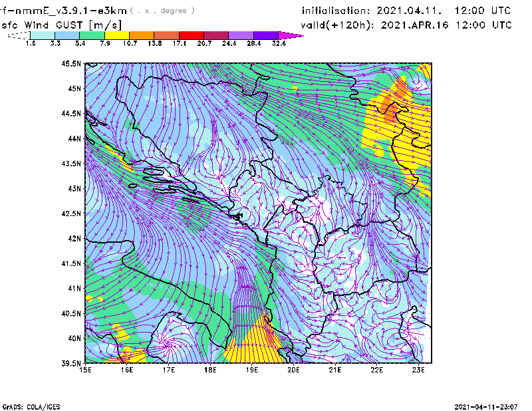
Task: Click the lavender legend swatch (24.4–28.4)
Action: tap(241, 35)
